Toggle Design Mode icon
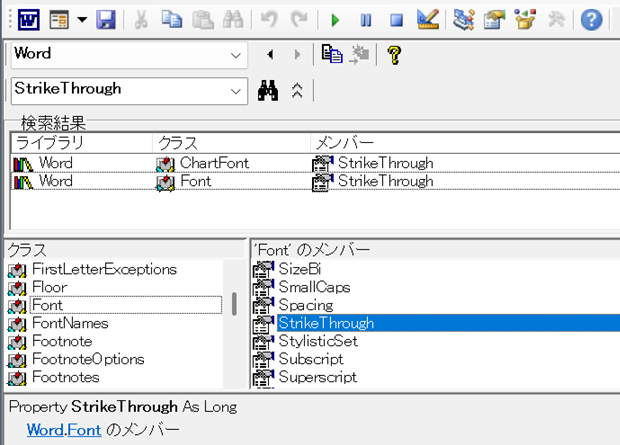 427,19
